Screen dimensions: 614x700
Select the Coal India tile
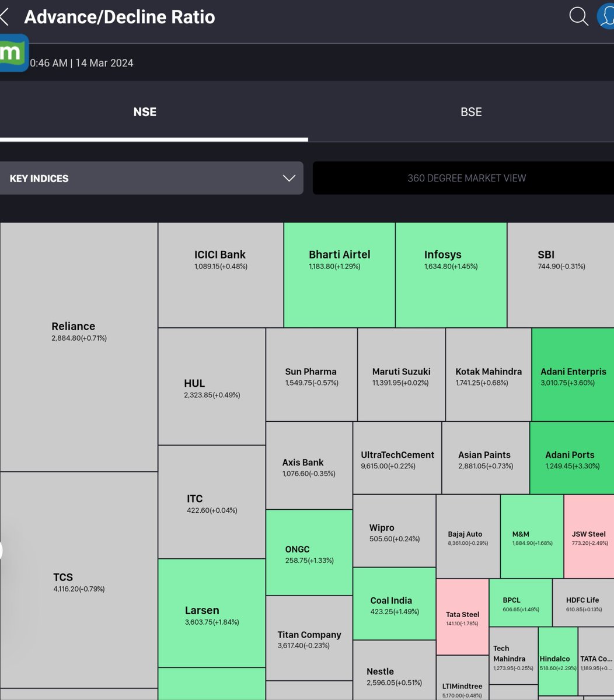click(394, 604)
